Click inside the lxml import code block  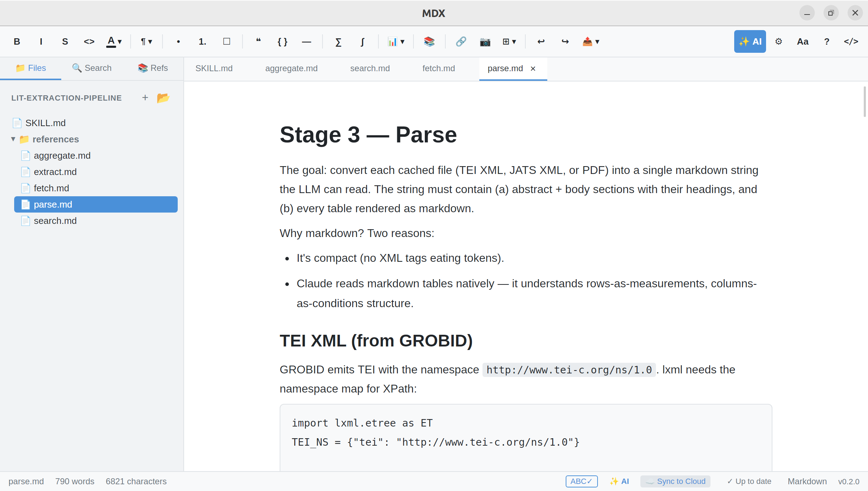(x=526, y=438)
